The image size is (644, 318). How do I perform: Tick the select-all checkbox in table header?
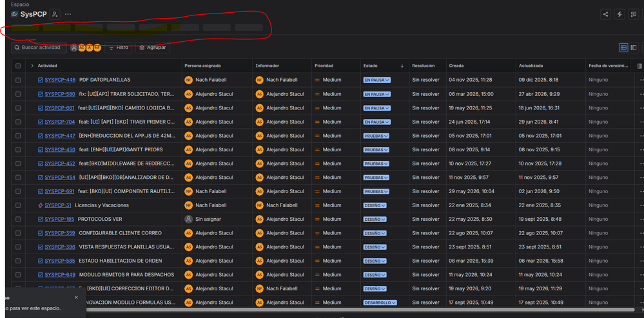tap(18, 66)
